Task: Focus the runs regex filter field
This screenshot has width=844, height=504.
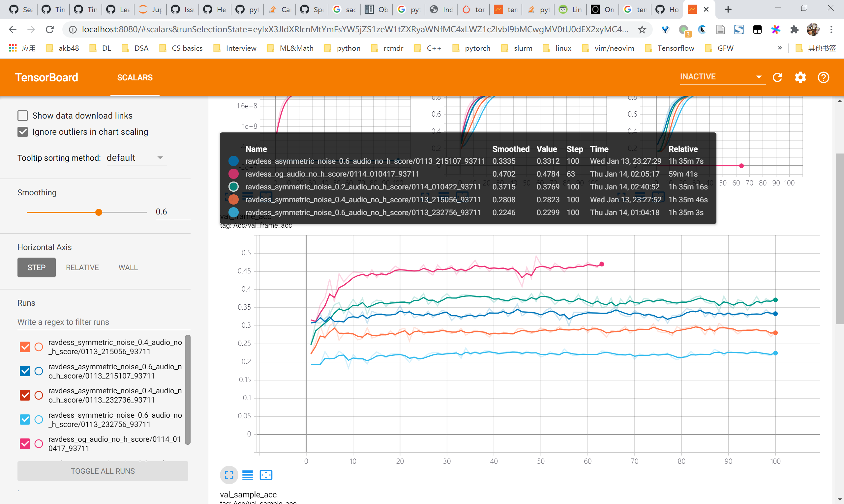Action: click(x=104, y=322)
